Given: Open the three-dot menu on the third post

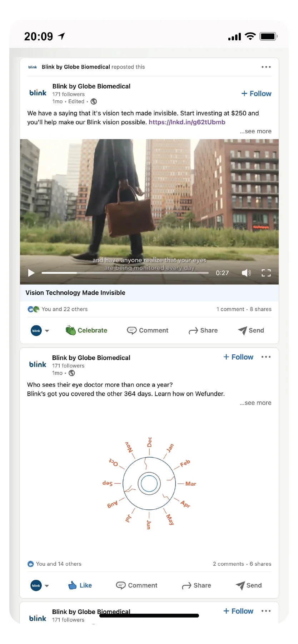Looking at the screenshot, I should [x=266, y=611].
